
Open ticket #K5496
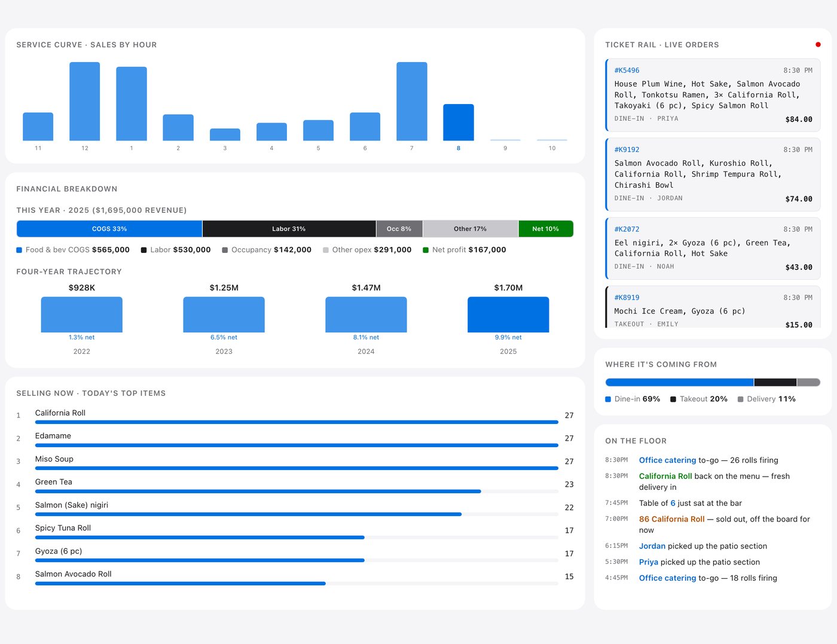[713, 95]
